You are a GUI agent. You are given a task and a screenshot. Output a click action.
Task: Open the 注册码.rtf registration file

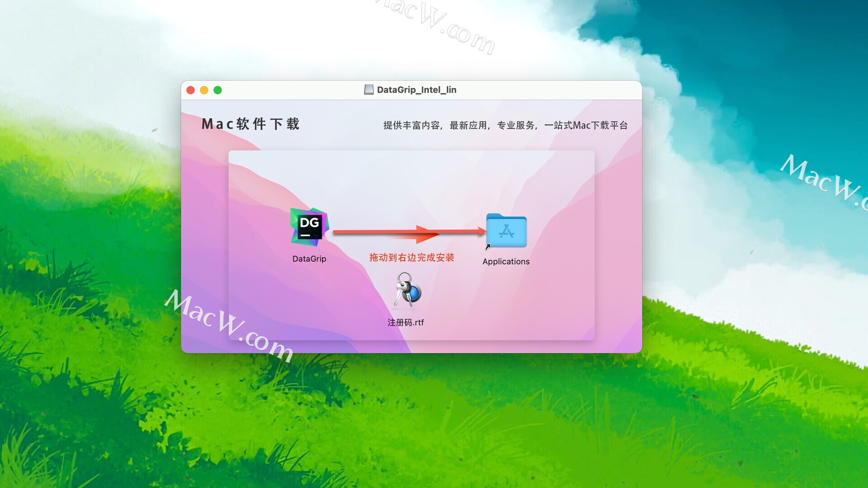pos(408,295)
